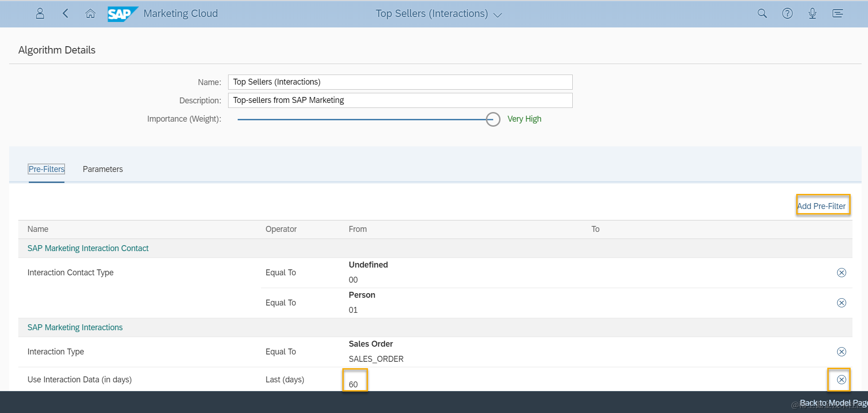Edit the Name input field
Viewport: 868px width, 413px height.
click(400, 82)
